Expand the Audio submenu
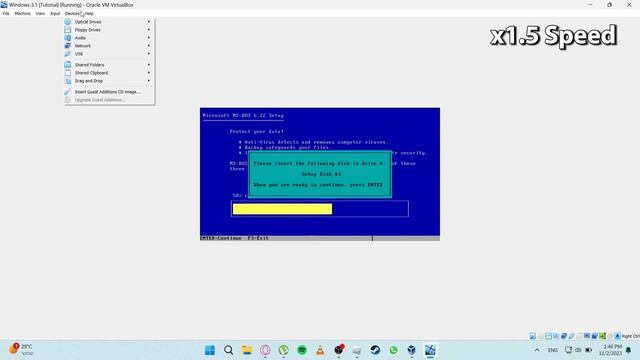This screenshot has width=640, height=360. click(109, 38)
